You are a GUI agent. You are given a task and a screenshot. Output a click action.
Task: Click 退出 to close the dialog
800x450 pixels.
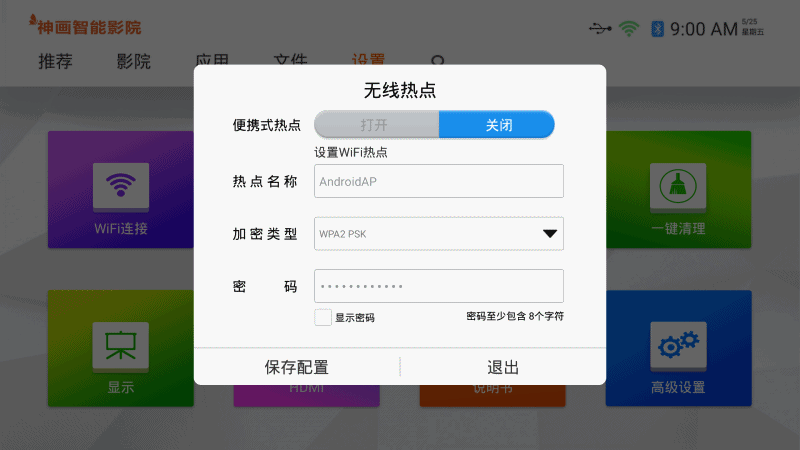click(x=503, y=367)
